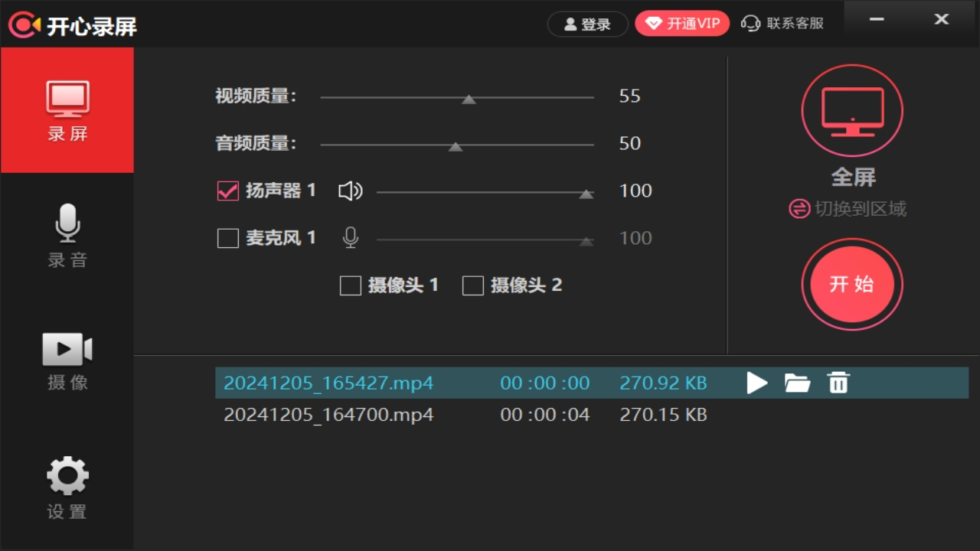Adjust the 视频质量 video quality slider

[x=469, y=98]
